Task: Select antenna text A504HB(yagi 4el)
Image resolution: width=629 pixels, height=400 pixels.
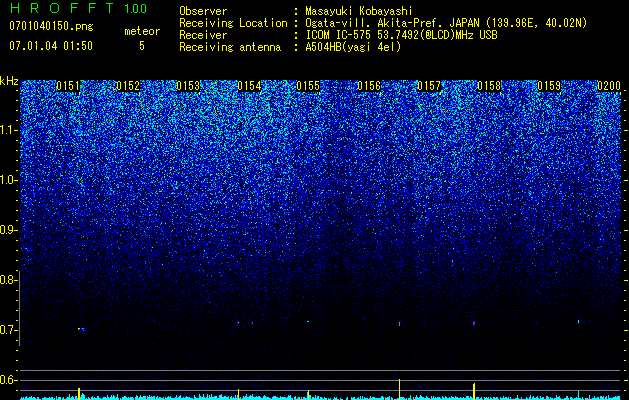Action: [x=353, y=47]
